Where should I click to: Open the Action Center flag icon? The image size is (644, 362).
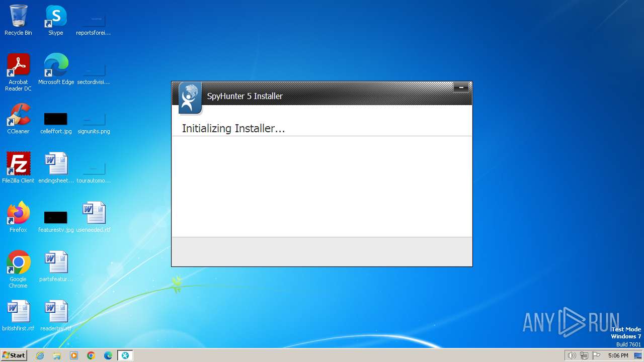[x=596, y=355]
